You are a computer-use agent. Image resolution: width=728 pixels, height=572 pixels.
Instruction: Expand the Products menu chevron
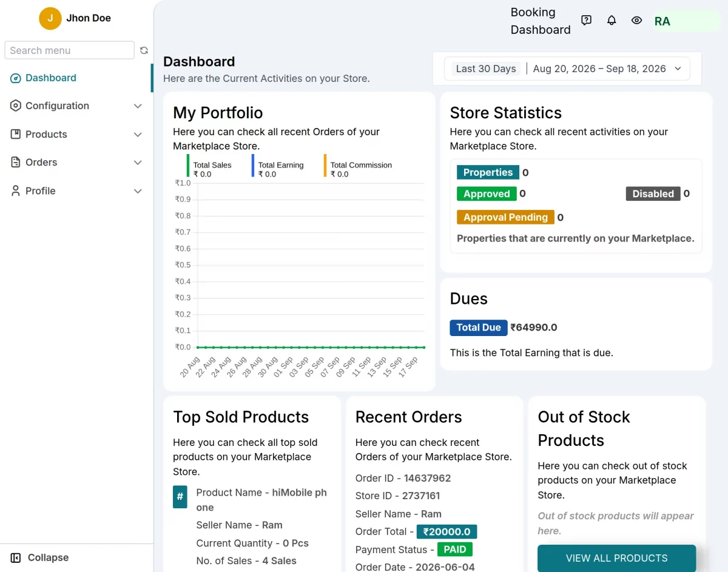point(138,135)
